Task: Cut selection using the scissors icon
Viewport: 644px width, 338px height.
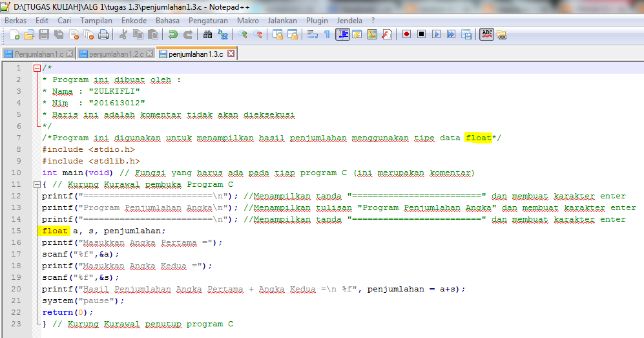Action: tap(123, 34)
